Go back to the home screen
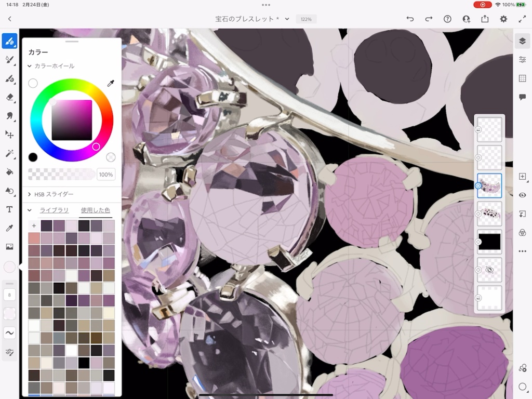This screenshot has height=399, width=532. pyautogui.click(x=9, y=19)
